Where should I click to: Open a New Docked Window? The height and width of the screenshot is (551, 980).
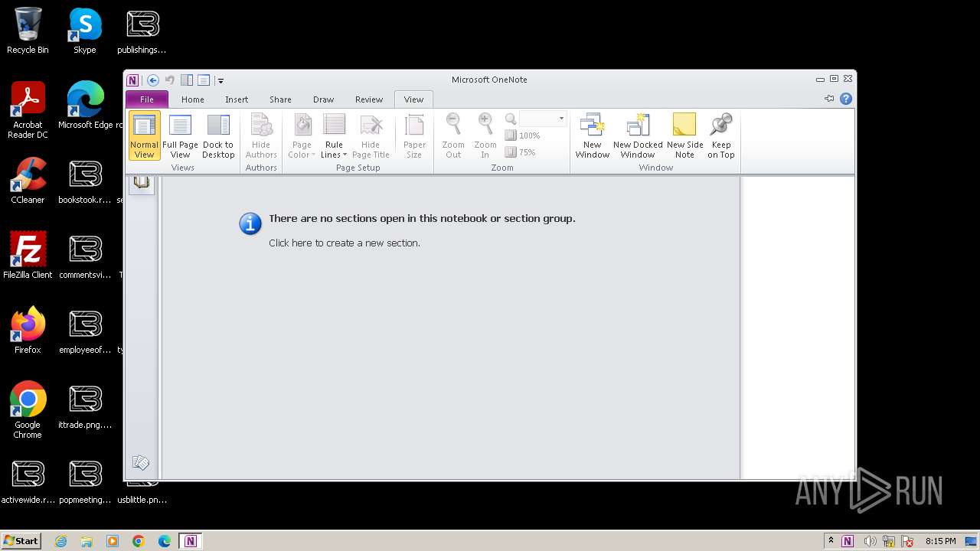point(638,135)
